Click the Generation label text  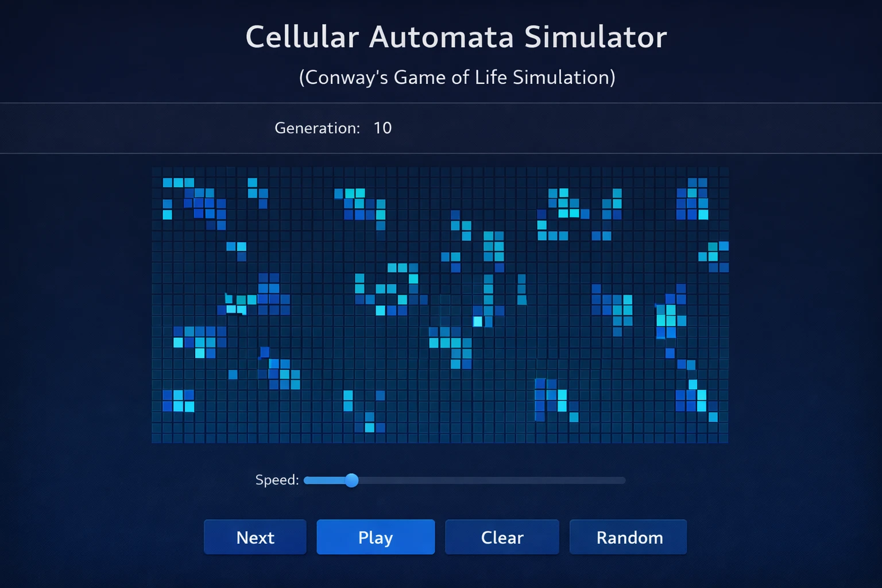(x=317, y=127)
